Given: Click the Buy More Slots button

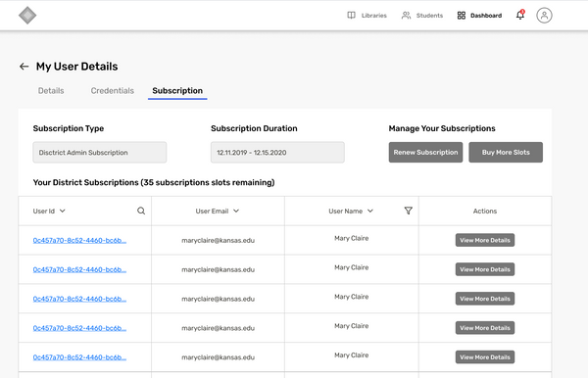Looking at the screenshot, I should (506, 152).
